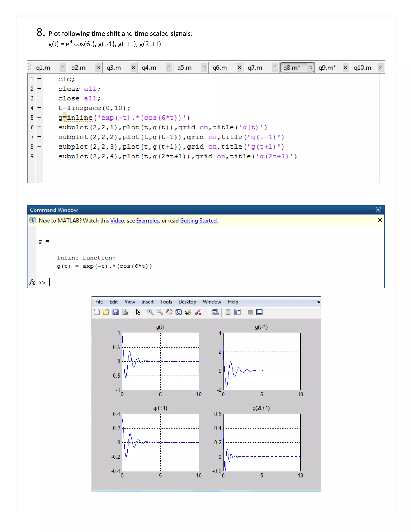Screen dimensions: 411x532
Task: Close the q5.m editor tab
Action: click(x=204, y=67)
